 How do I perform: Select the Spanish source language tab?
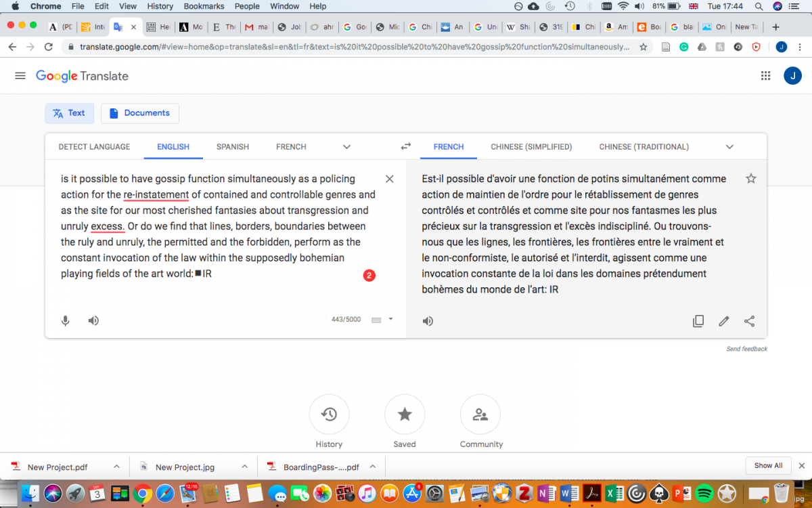click(x=233, y=146)
